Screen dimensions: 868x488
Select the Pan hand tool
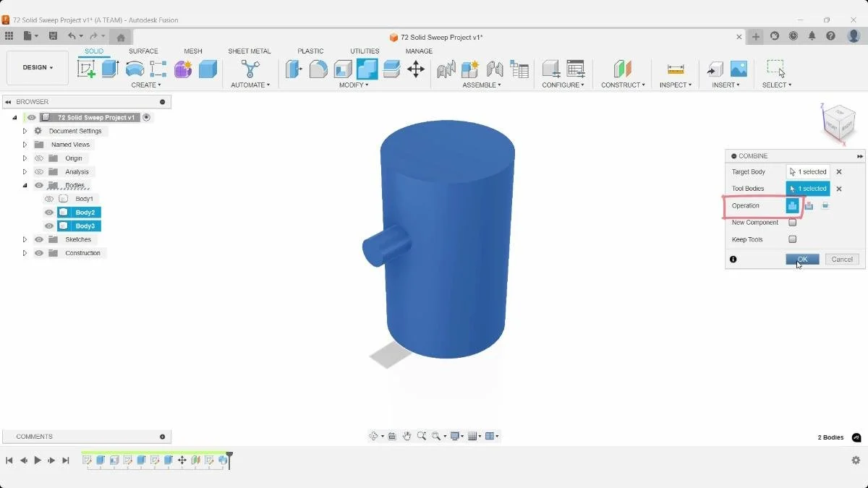(x=407, y=436)
